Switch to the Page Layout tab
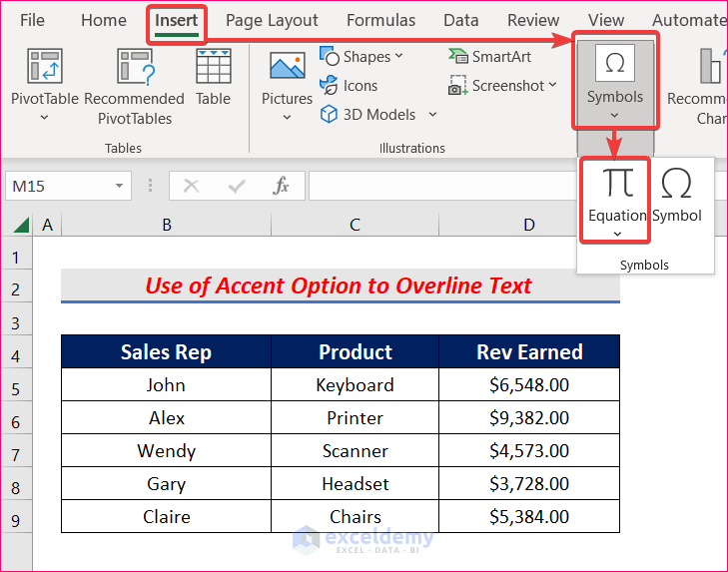 pyautogui.click(x=272, y=20)
